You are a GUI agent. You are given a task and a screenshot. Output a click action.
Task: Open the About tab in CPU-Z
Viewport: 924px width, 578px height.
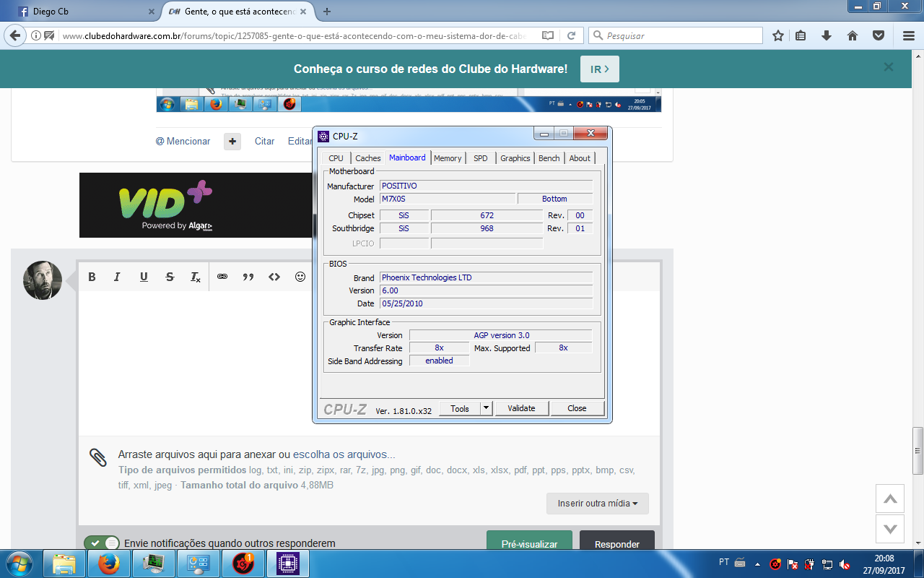click(580, 158)
